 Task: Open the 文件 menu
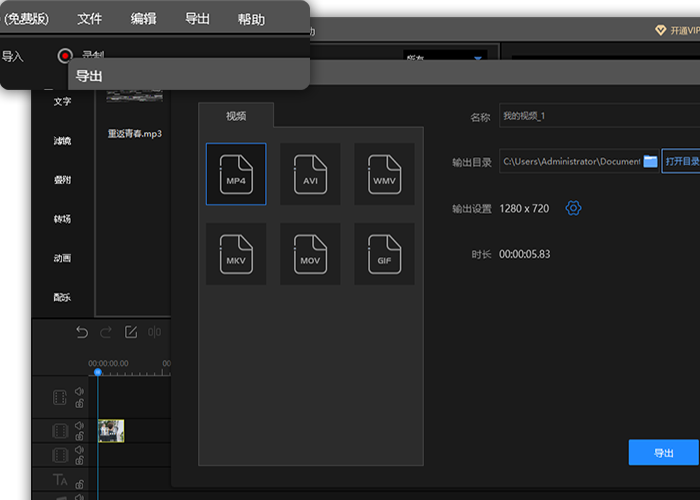[90, 19]
